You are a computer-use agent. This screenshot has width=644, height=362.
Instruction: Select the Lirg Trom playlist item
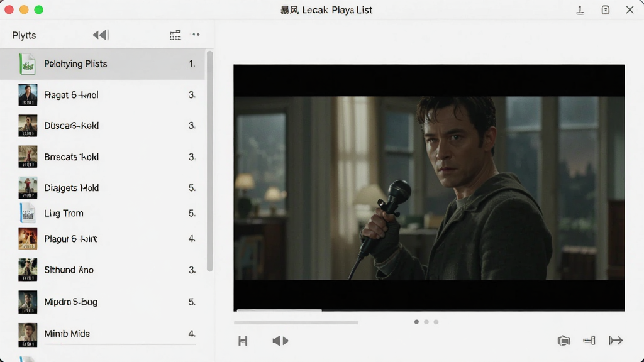coord(103,213)
